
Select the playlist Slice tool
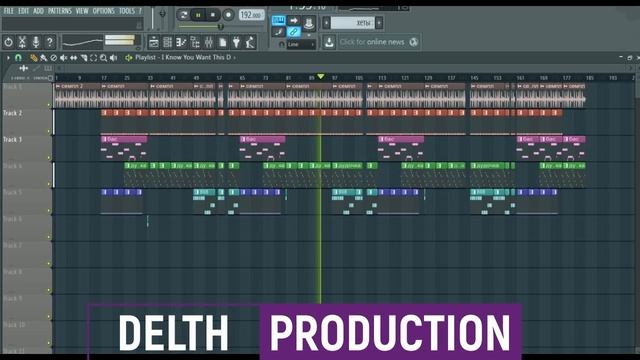84,58
